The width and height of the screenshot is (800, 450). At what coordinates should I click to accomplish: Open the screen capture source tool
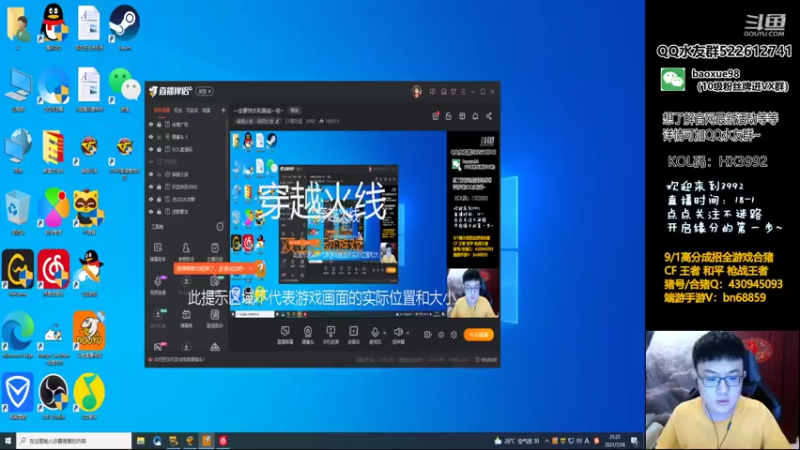click(285, 335)
